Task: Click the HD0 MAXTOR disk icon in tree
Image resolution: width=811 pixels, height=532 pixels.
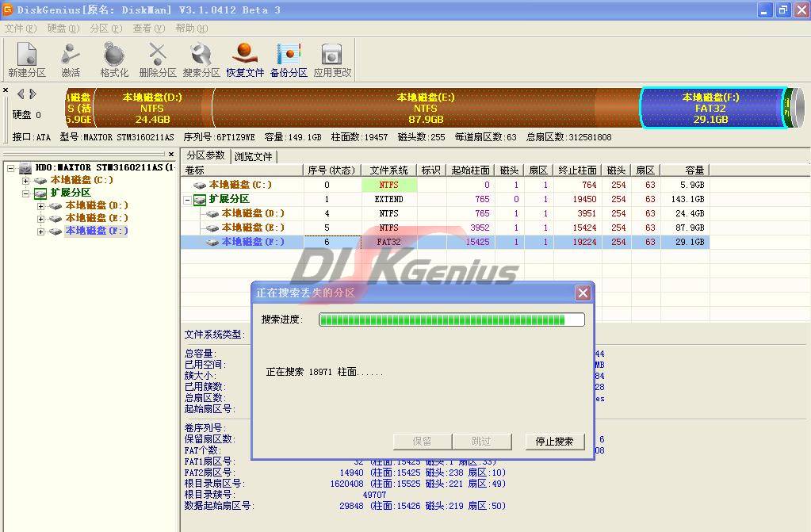Action: pyautogui.click(x=26, y=167)
